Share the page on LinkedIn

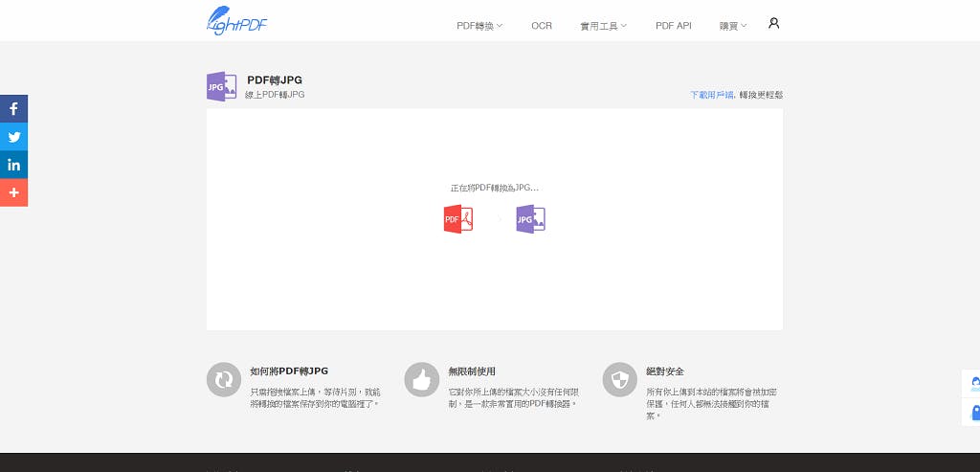13,165
